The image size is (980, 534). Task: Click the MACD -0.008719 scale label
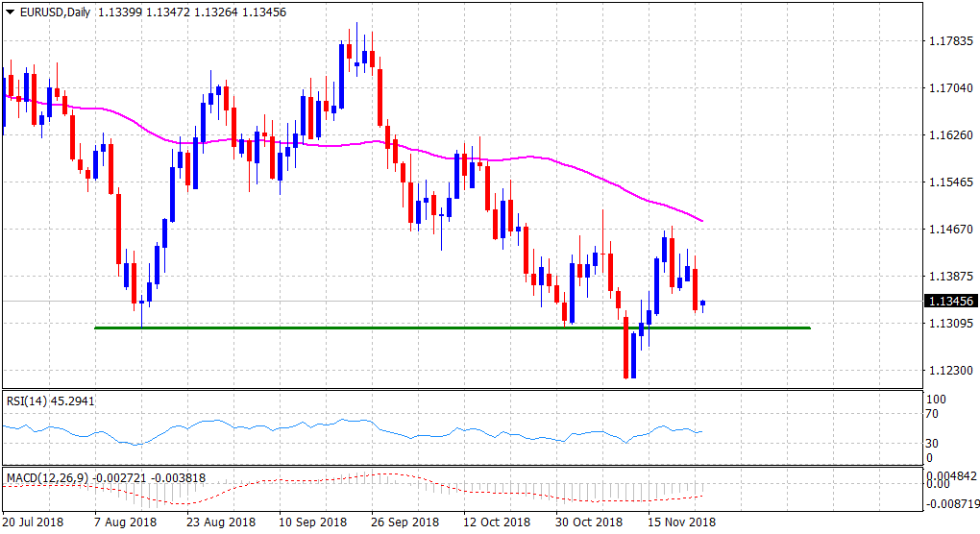[952, 503]
